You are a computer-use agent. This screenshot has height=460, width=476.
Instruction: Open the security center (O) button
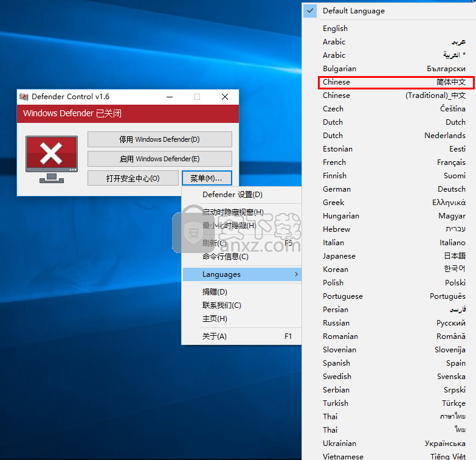133,178
